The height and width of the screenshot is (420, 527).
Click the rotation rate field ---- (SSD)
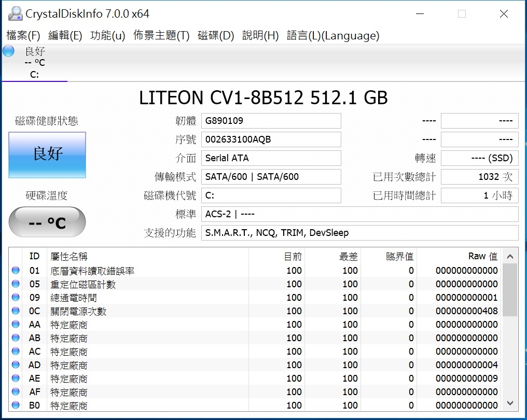[480, 158]
